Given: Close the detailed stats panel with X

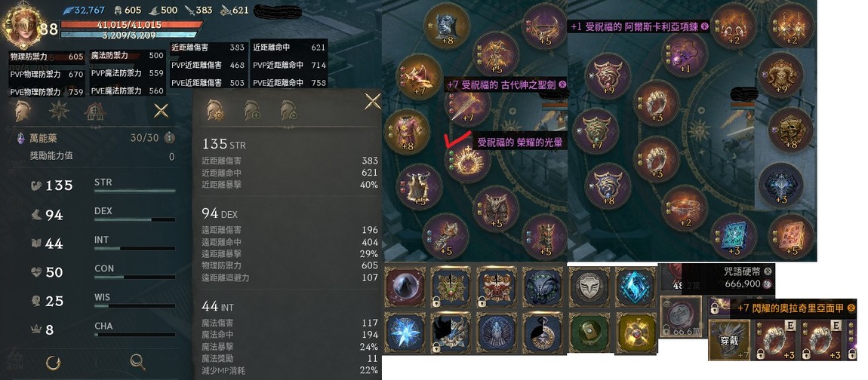Looking at the screenshot, I should [x=373, y=101].
